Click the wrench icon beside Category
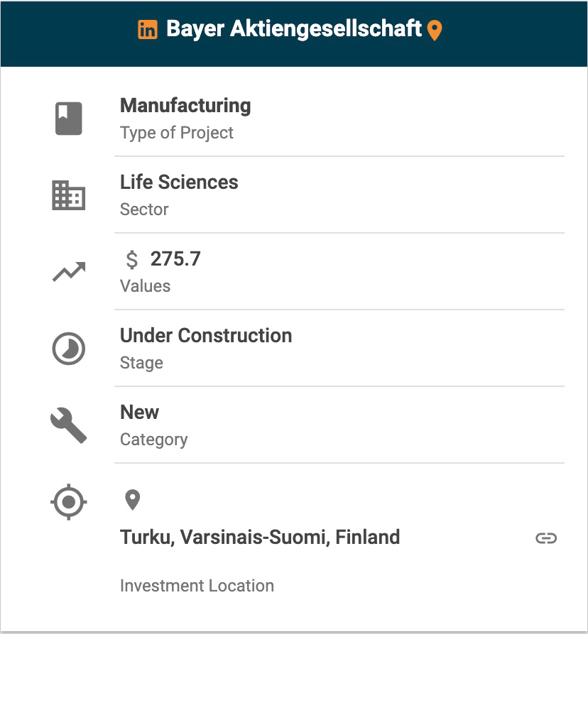The image size is (588, 720). [69, 426]
